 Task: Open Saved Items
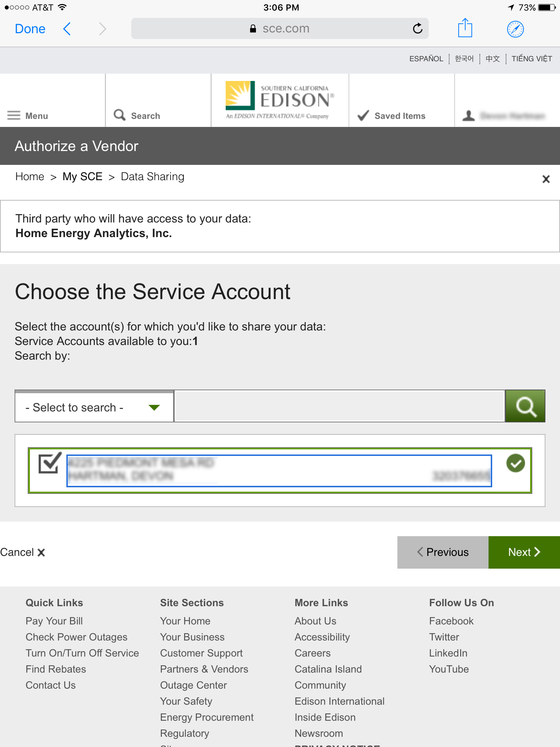[391, 116]
